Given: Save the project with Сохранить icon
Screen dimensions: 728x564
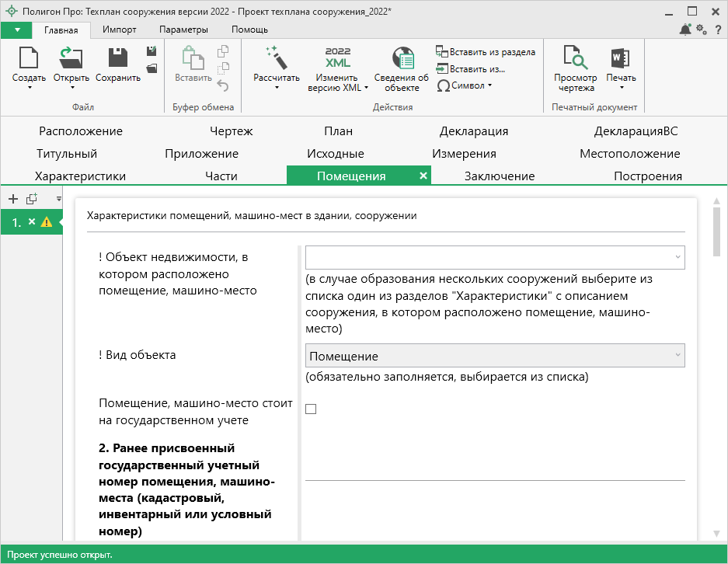Looking at the screenshot, I should coord(118,59).
